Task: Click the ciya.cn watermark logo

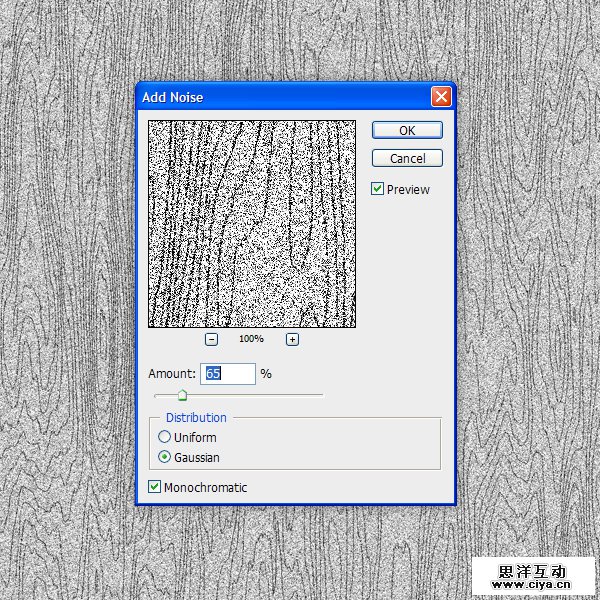Action: click(533, 573)
